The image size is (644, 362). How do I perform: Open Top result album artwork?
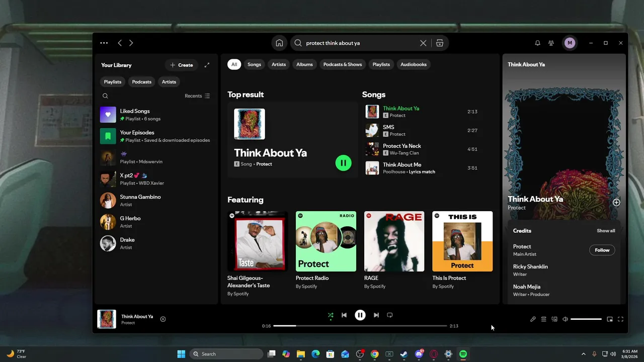[250, 124]
